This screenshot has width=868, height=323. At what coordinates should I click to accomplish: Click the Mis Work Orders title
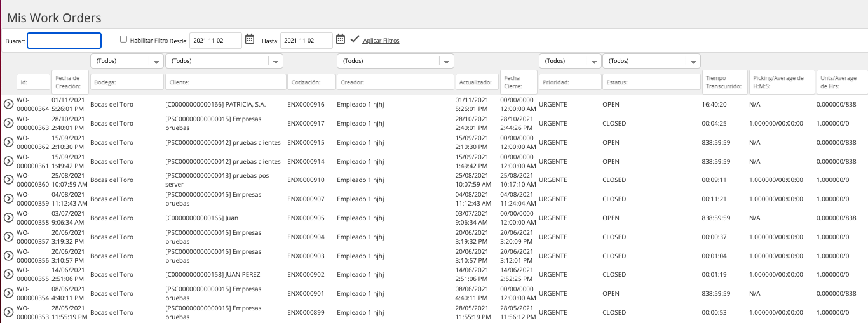coord(54,18)
